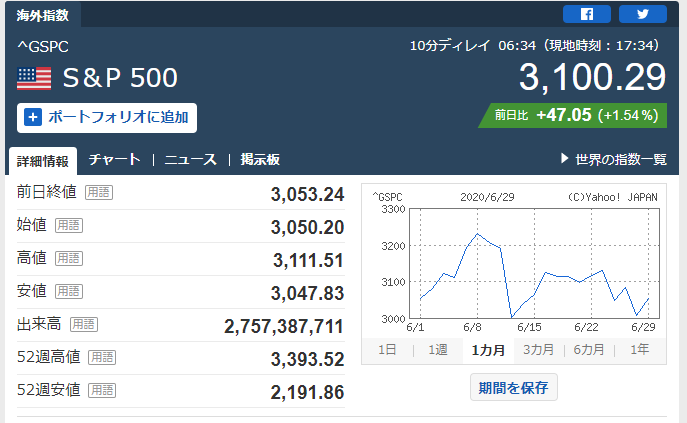The height and width of the screenshot is (423, 687).
Task: Switch to the チャート tab
Action: point(114,159)
